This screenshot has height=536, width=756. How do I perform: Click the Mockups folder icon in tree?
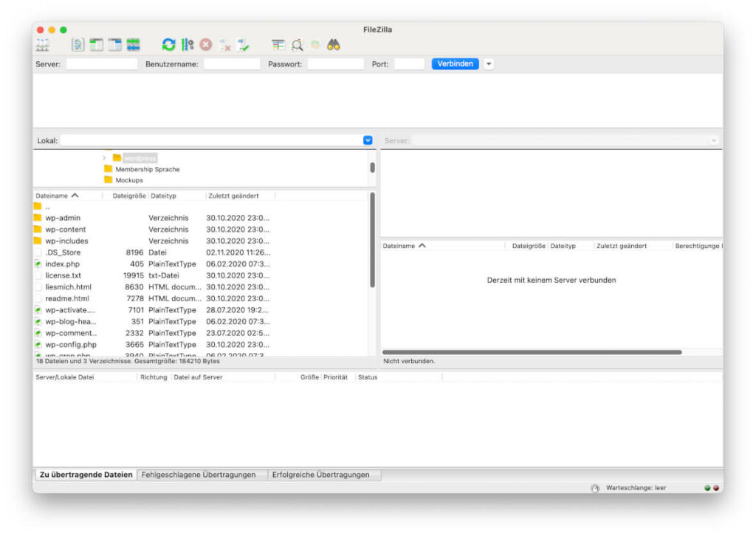[108, 180]
